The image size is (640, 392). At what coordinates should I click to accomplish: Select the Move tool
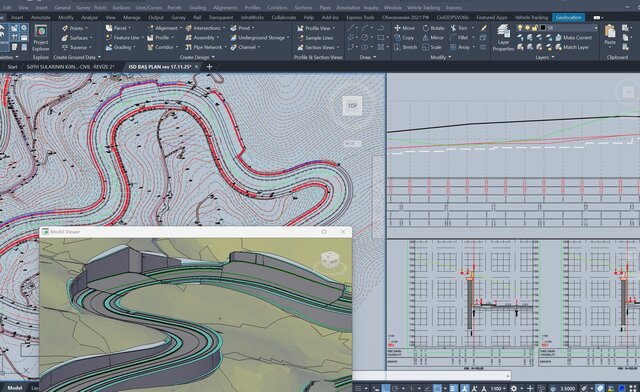pyautogui.click(x=404, y=28)
